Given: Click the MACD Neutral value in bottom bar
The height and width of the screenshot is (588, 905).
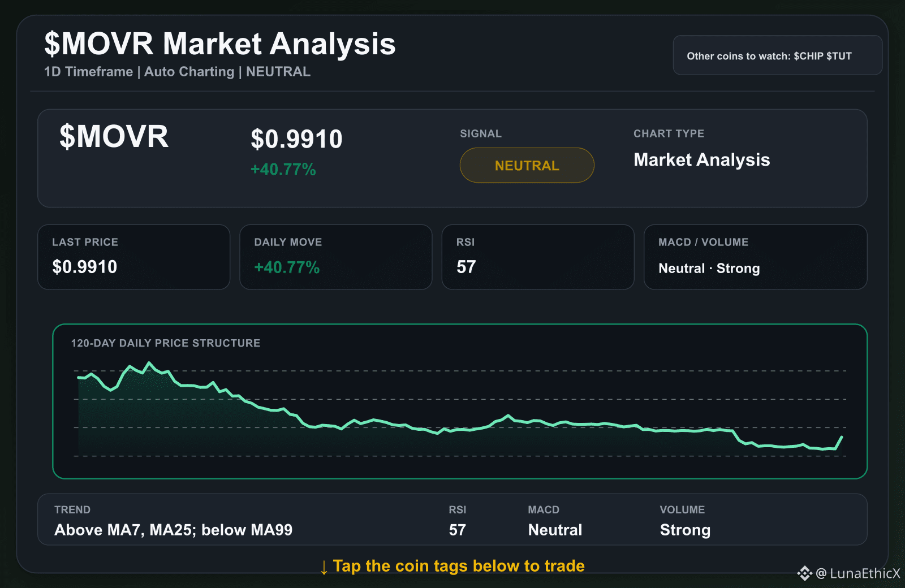Looking at the screenshot, I should pyautogui.click(x=555, y=530).
